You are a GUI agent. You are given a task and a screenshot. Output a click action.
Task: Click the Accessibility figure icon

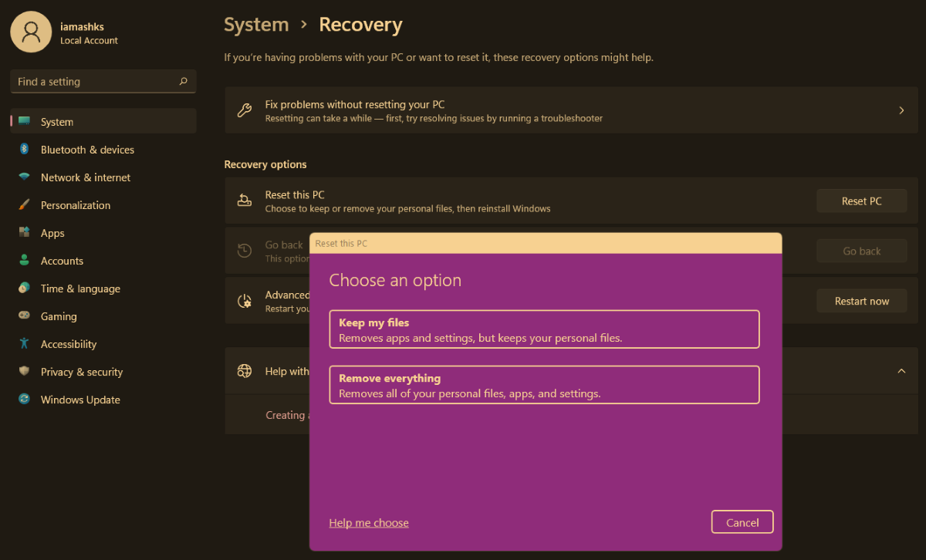click(25, 343)
